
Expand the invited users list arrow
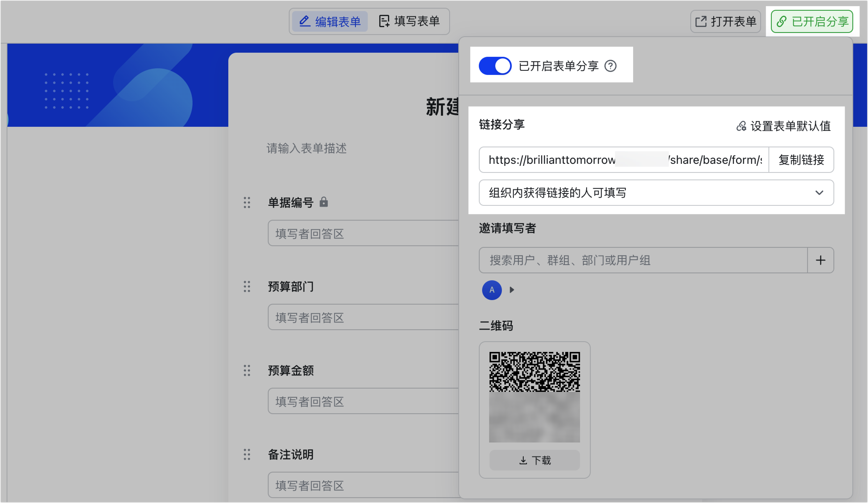512,290
